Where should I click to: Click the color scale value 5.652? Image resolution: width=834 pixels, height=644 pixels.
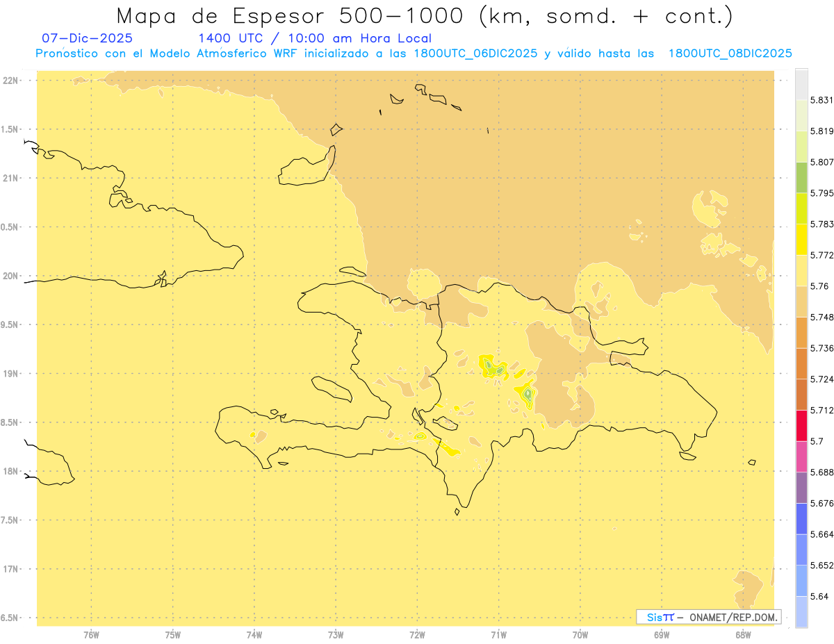point(822,565)
